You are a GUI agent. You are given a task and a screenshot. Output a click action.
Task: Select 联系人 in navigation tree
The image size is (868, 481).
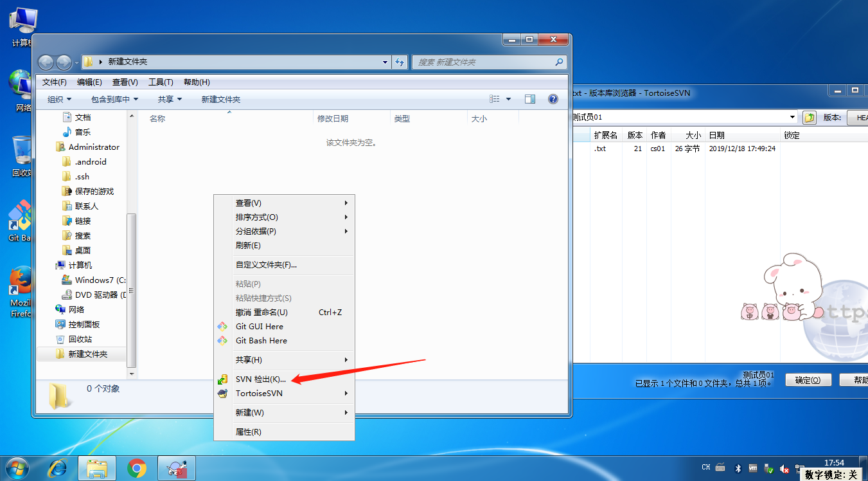80,206
